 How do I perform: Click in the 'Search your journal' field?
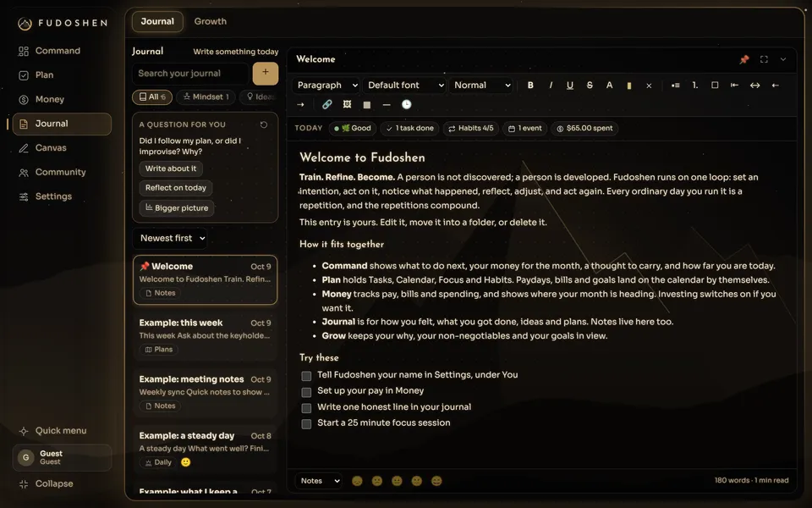click(190, 74)
